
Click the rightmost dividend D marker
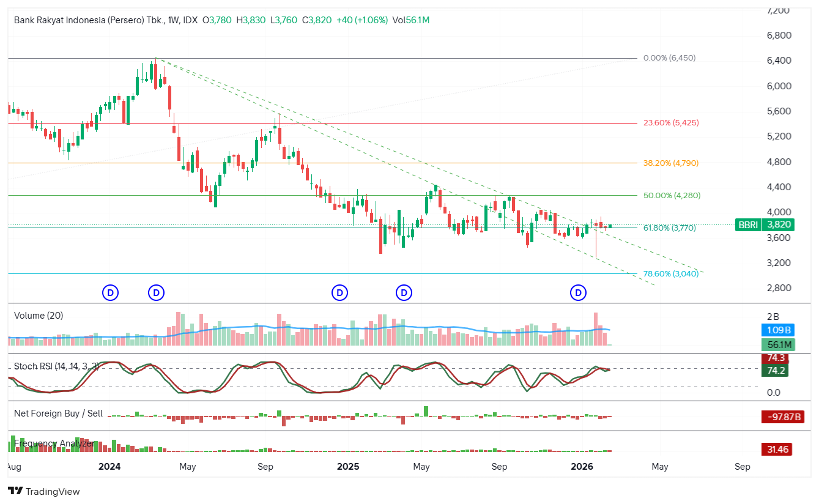(x=579, y=293)
